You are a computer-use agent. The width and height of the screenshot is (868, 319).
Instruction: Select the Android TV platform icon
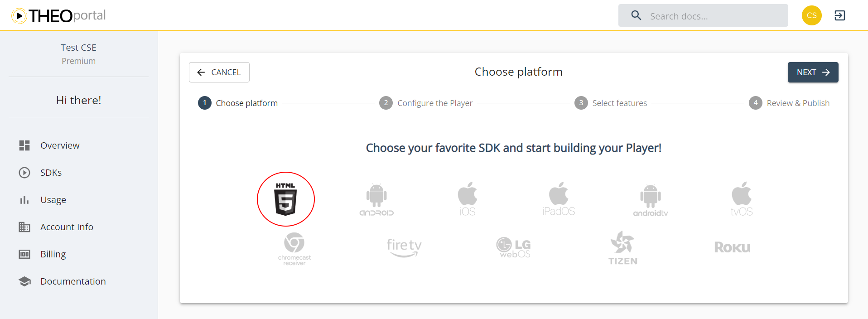click(650, 198)
